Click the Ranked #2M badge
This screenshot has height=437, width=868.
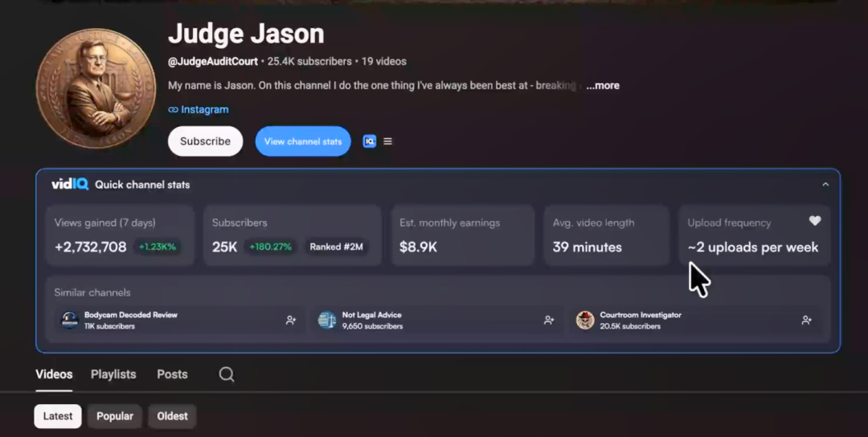337,247
